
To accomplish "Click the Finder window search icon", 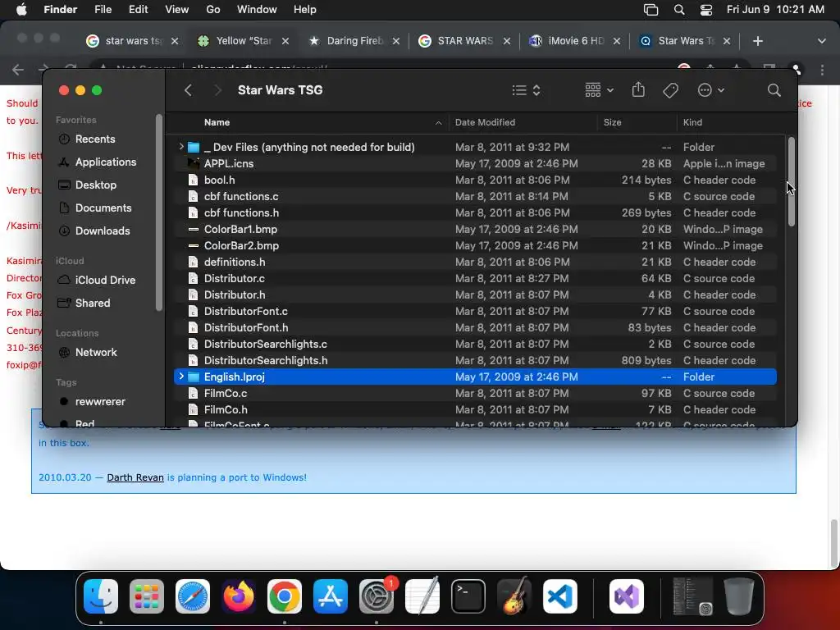I will (x=774, y=90).
